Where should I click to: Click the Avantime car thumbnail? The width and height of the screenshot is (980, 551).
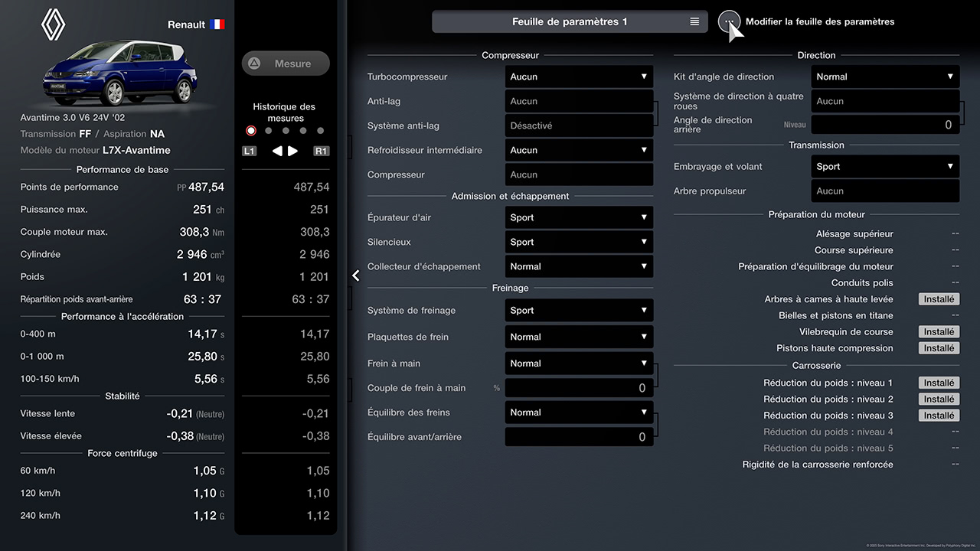click(x=120, y=73)
